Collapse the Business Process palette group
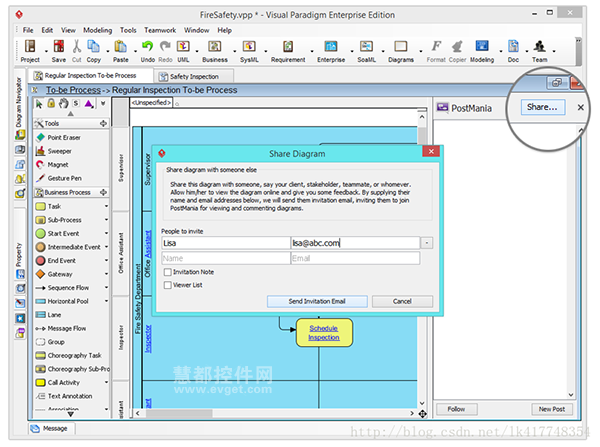The width and height of the screenshot is (600, 447). [x=70, y=193]
